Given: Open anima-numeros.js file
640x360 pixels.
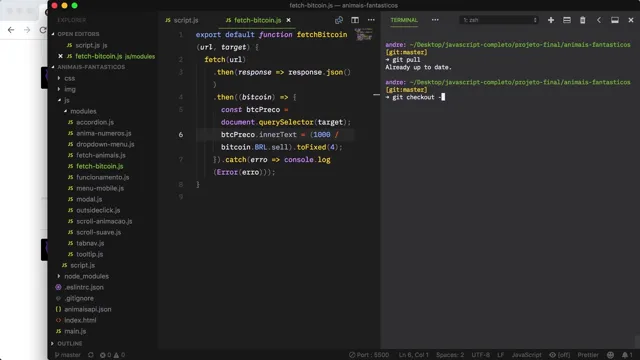Looking at the screenshot, I should point(103,133).
